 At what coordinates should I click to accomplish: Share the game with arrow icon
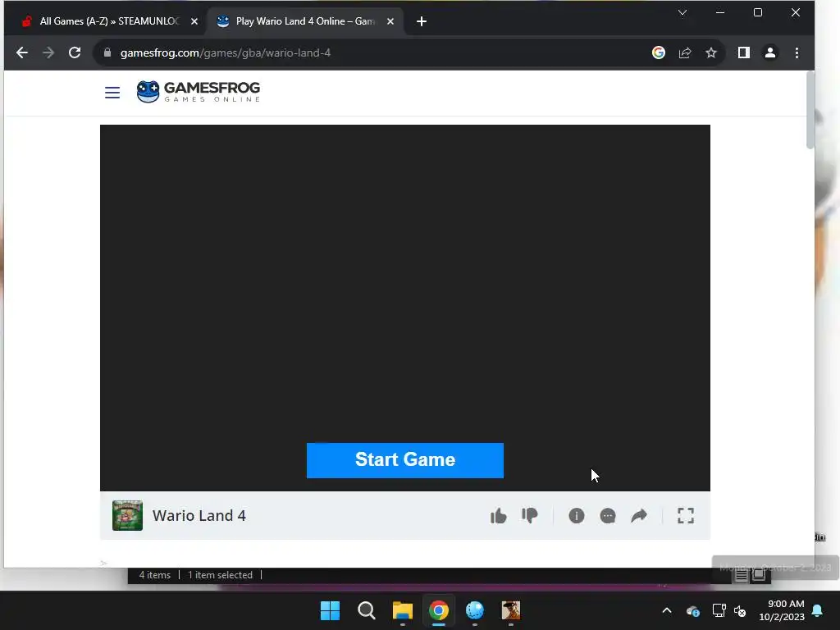[639, 515]
